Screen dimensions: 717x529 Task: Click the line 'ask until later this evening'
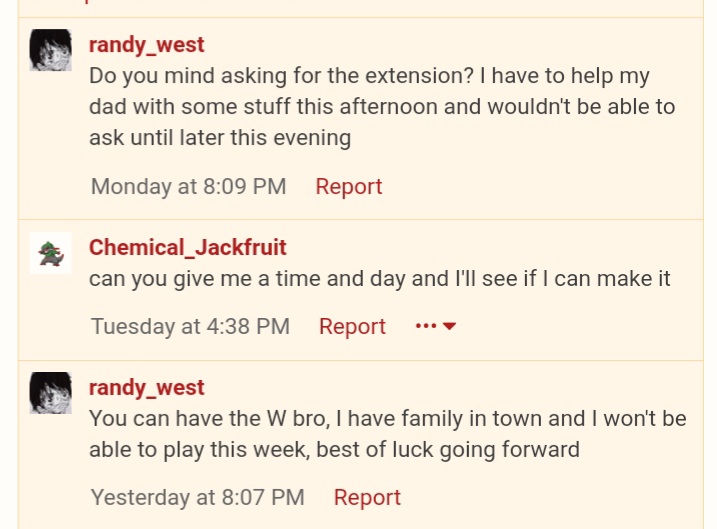(x=220, y=138)
